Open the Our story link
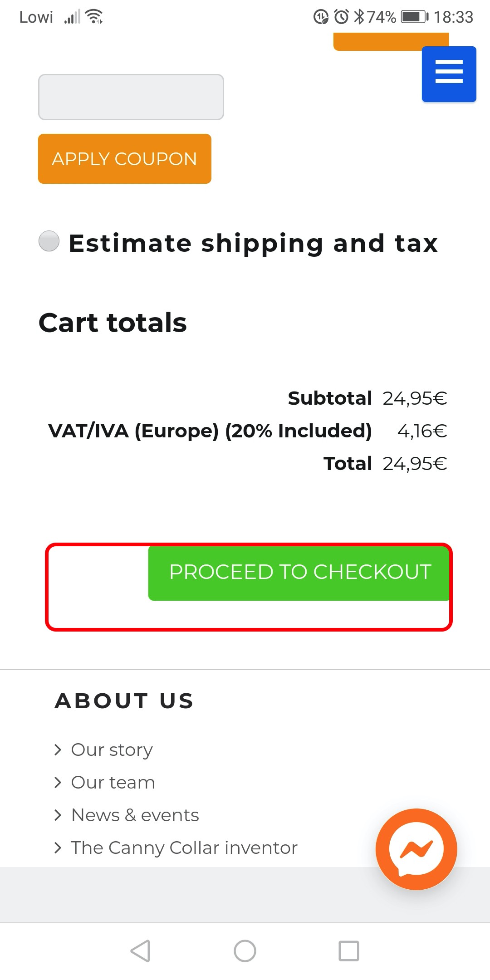Image resolution: width=490 pixels, height=980 pixels. [112, 750]
